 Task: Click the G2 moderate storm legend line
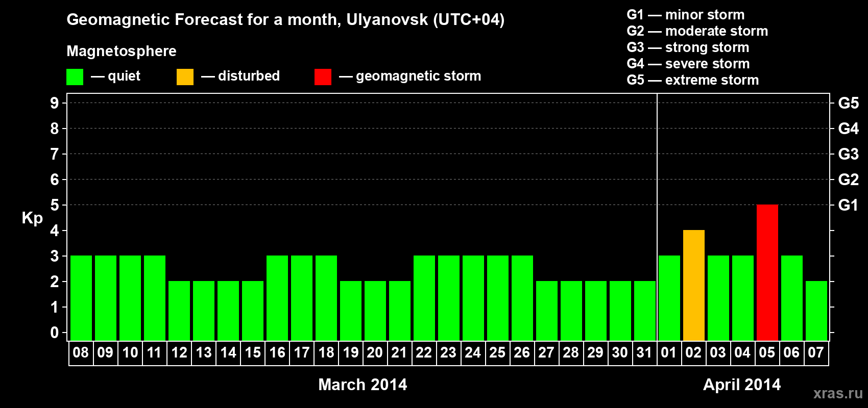click(697, 31)
